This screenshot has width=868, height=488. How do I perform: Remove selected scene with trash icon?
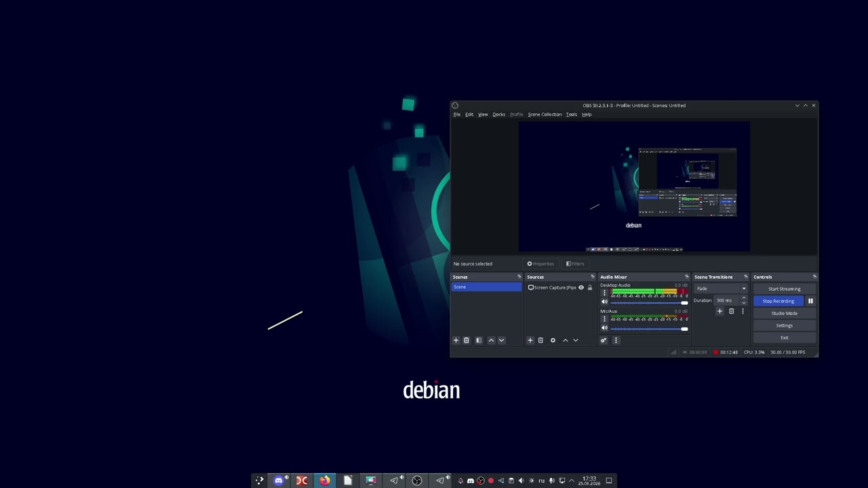(x=466, y=340)
